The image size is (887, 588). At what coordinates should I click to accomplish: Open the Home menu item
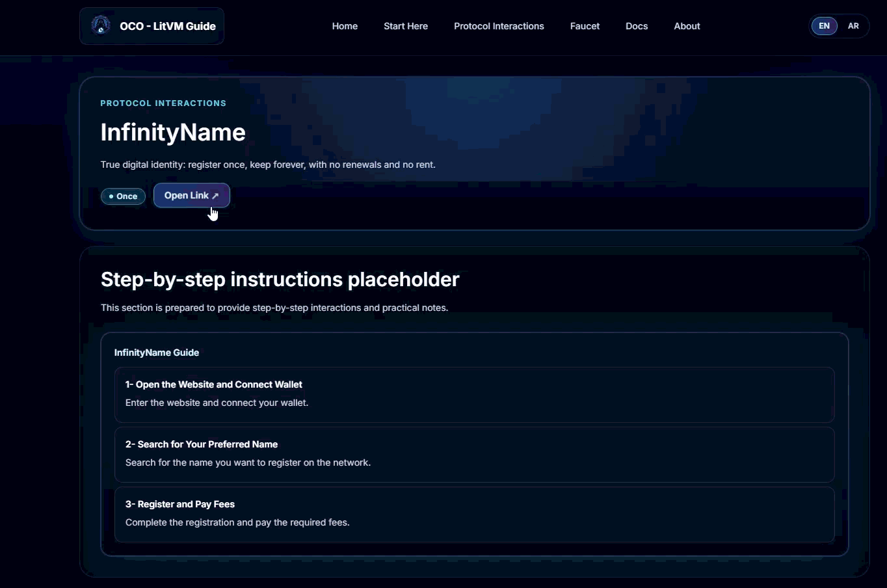pos(345,26)
